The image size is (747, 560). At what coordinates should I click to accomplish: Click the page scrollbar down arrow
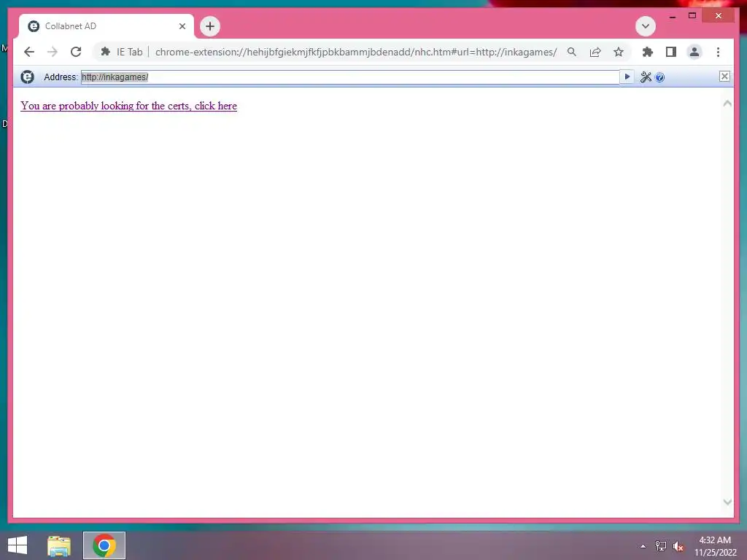(727, 502)
